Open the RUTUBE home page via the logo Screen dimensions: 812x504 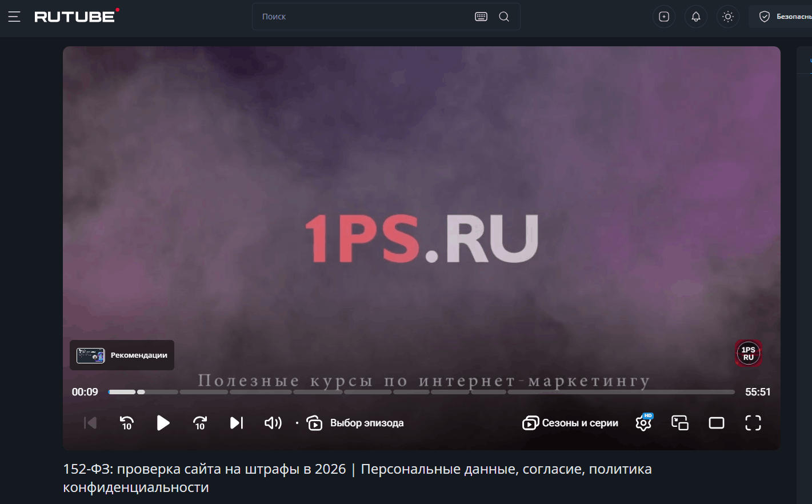(x=75, y=16)
